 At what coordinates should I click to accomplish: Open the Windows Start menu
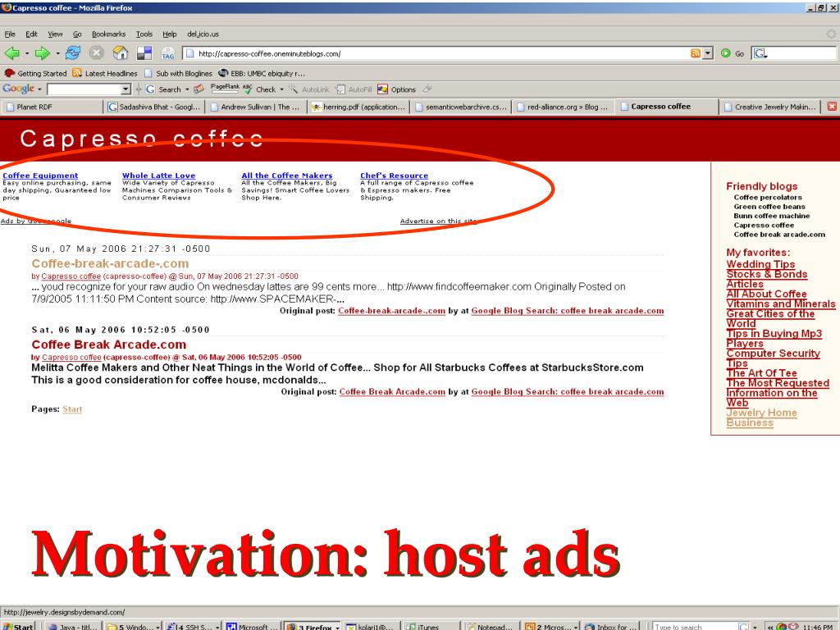pos(18,626)
